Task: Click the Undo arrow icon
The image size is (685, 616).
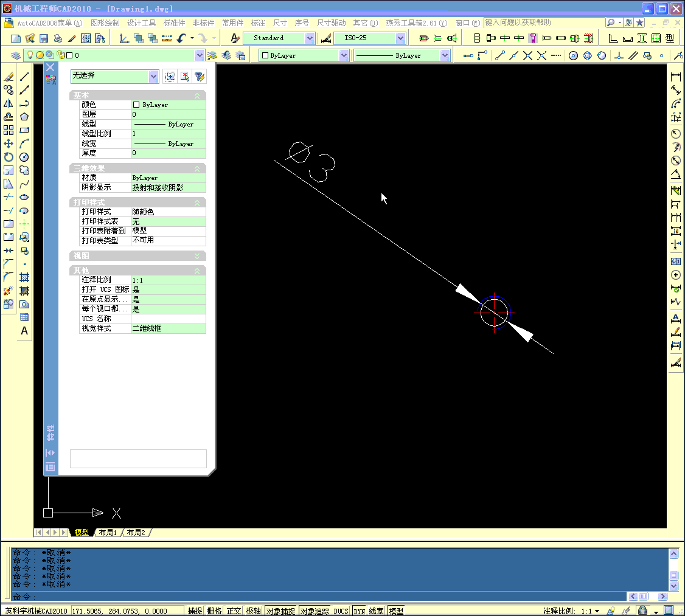Action: [x=182, y=38]
